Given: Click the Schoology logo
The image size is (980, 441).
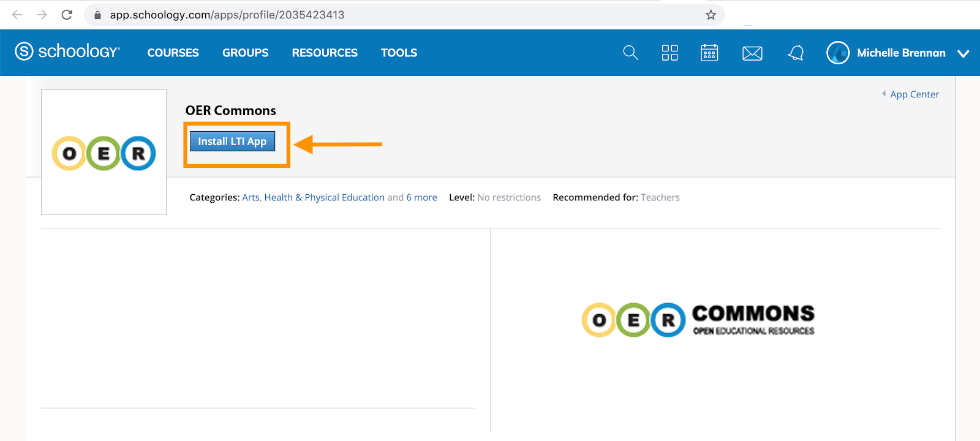Looking at the screenshot, I should (x=67, y=51).
